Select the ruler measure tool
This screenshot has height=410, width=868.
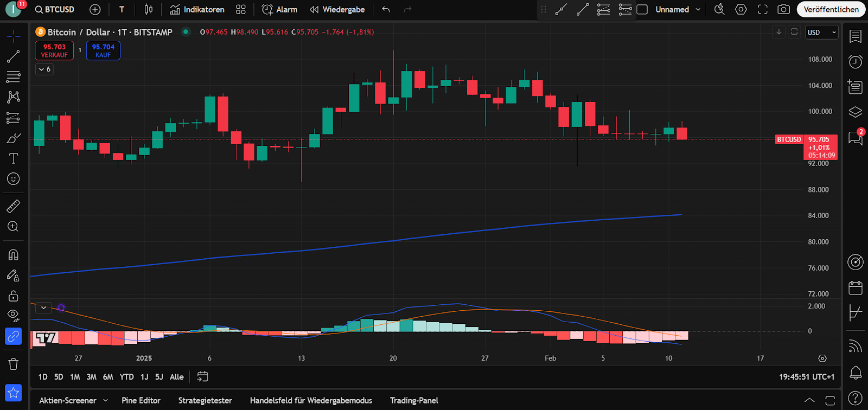click(x=14, y=206)
